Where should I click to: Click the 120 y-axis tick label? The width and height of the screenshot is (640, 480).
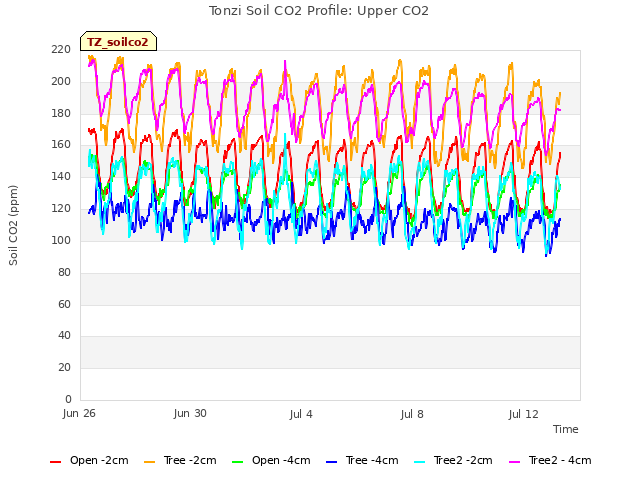tap(61, 208)
